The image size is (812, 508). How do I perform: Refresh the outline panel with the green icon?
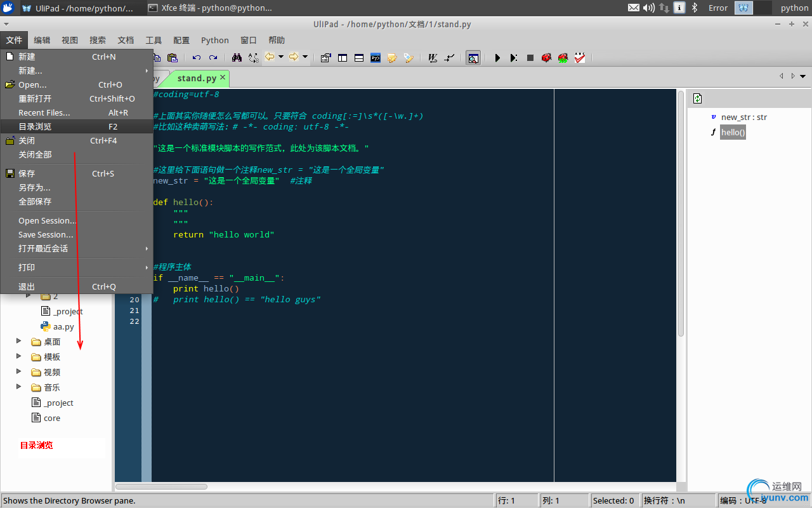point(698,98)
